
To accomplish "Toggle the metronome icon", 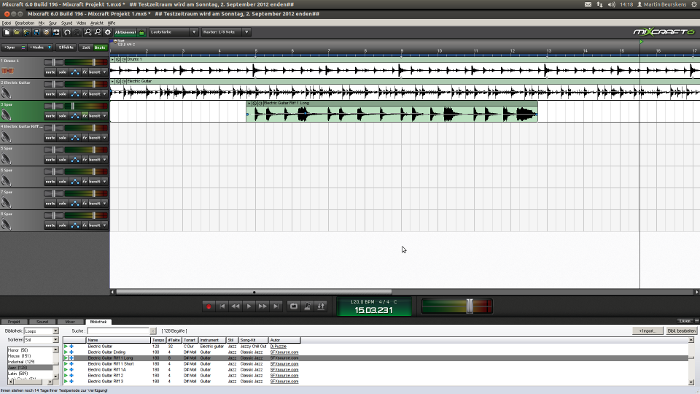I will click(x=307, y=306).
